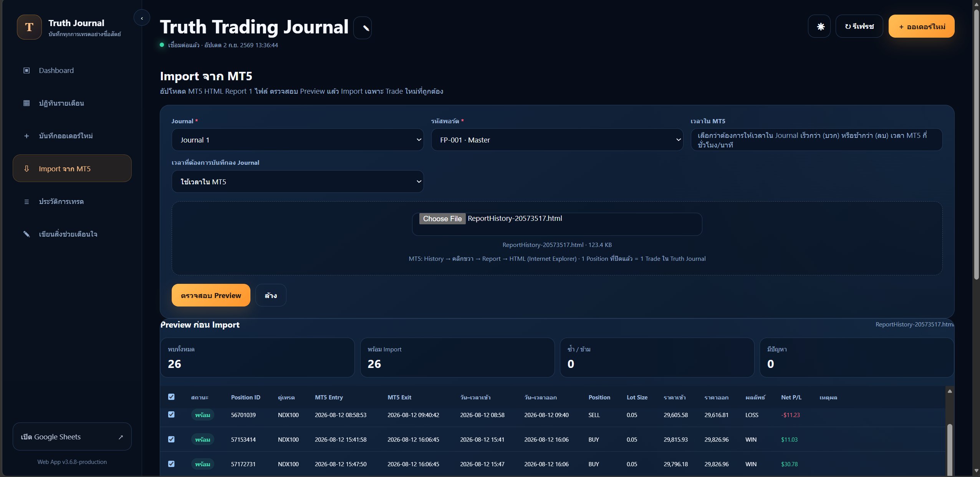
Task: Click the เปิด Google Sheets button
Action: click(72, 437)
